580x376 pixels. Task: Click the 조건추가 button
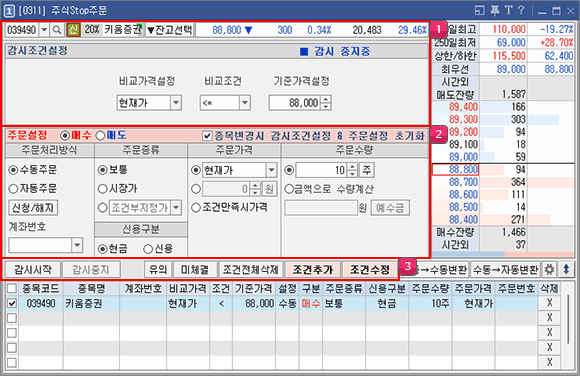(313, 269)
